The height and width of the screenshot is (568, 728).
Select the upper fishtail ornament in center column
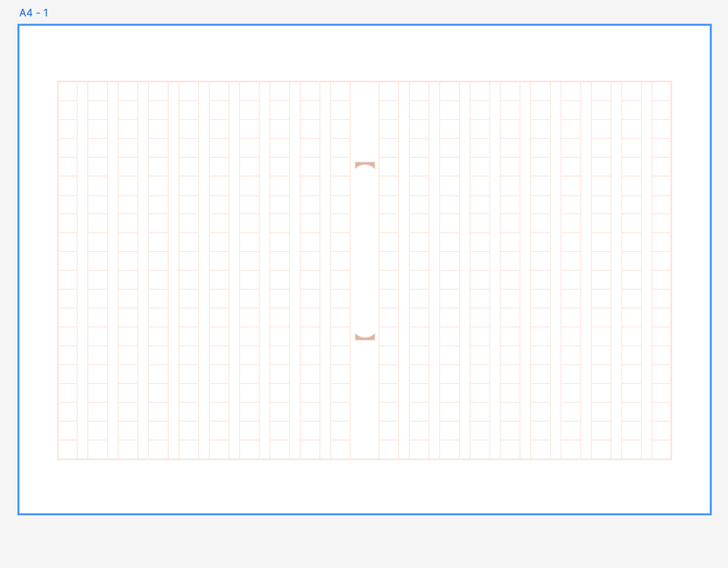pos(365,166)
